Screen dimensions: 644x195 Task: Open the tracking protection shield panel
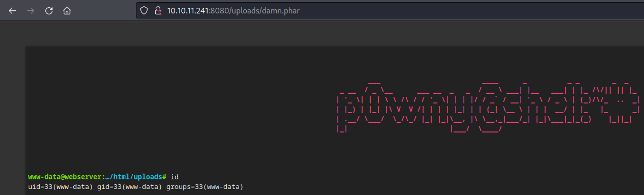(x=144, y=11)
